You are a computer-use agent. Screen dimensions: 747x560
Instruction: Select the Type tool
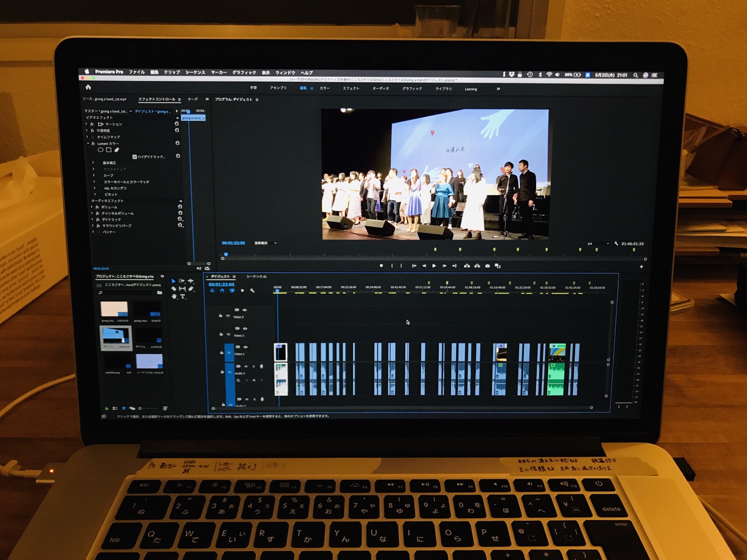(x=183, y=297)
